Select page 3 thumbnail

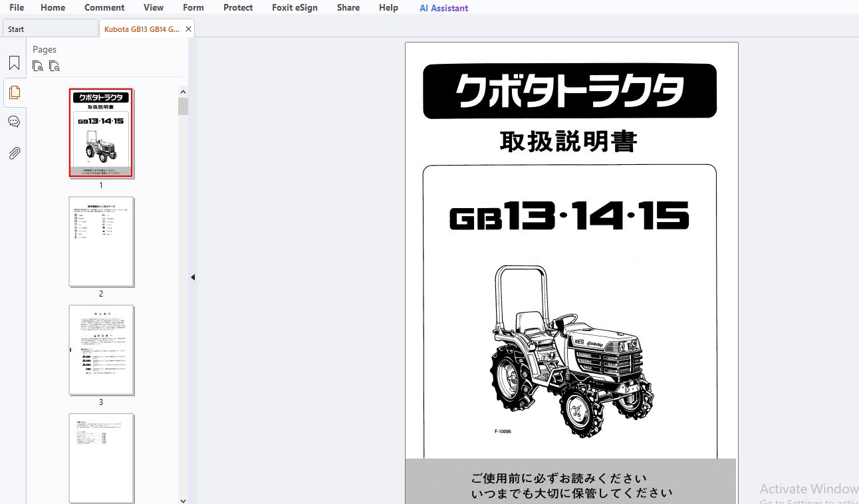tap(101, 350)
